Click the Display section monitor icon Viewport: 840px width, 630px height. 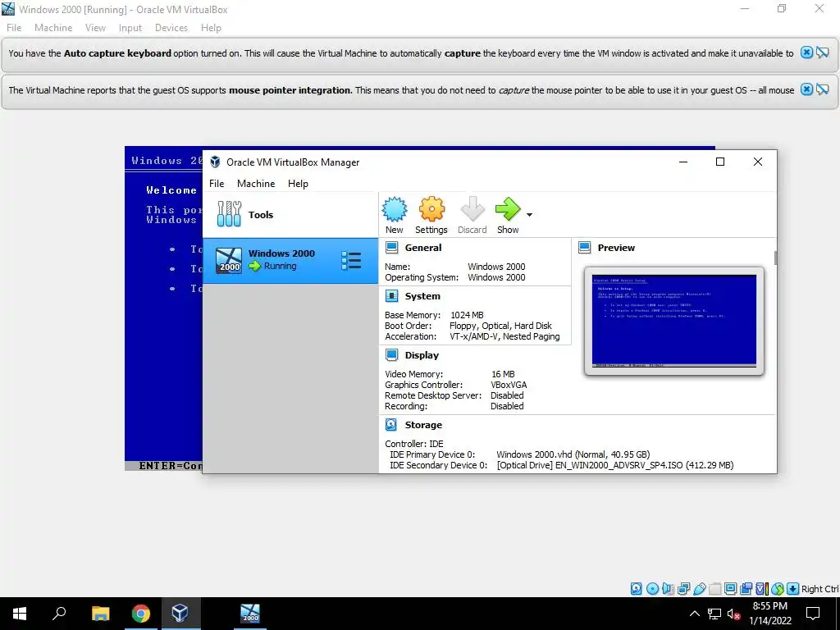pyautogui.click(x=391, y=354)
